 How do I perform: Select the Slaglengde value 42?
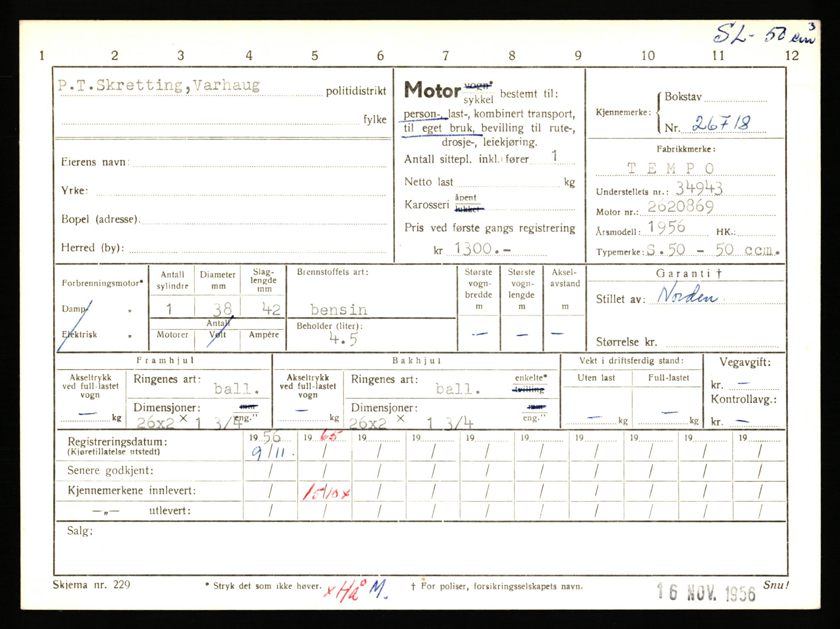coord(272,309)
